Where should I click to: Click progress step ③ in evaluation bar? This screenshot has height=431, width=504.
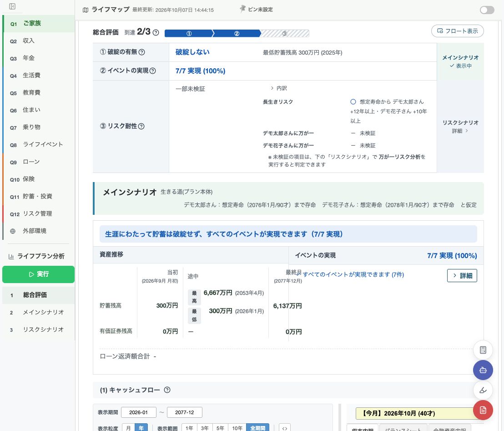(284, 33)
